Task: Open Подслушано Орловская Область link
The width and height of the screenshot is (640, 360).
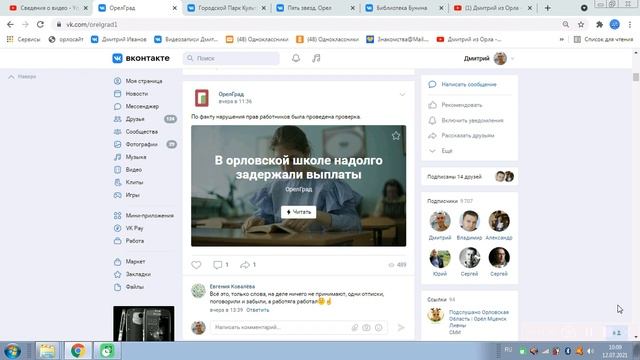Action: [x=478, y=318]
